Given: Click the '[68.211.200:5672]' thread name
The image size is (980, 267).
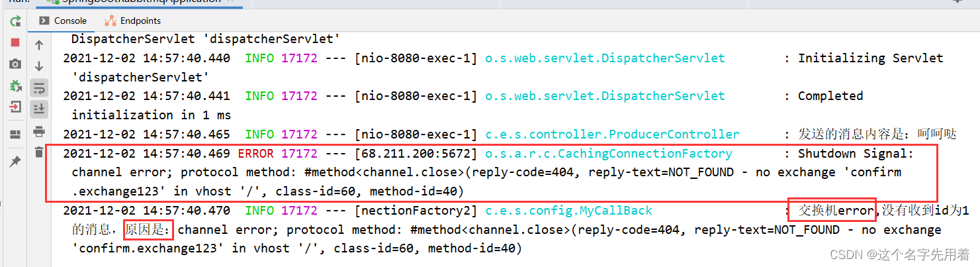Looking at the screenshot, I should coord(416,154).
